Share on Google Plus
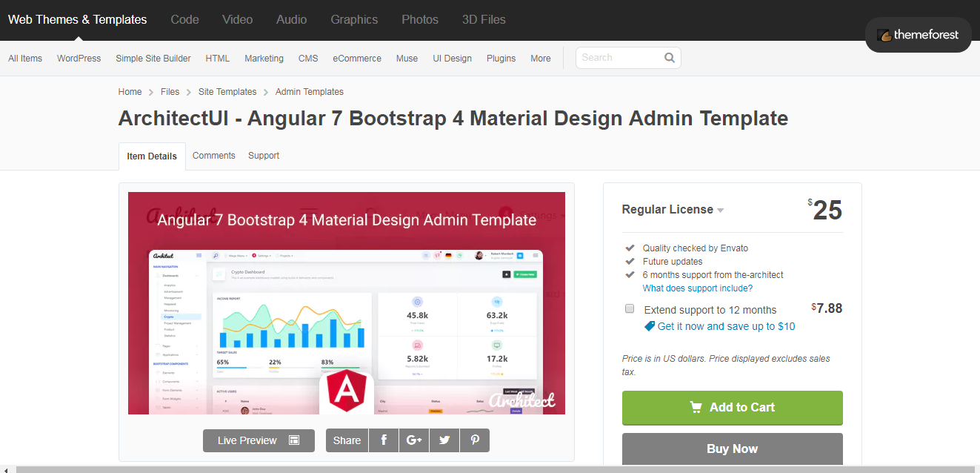Screen dimensions: 980x473 click(x=413, y=440)
